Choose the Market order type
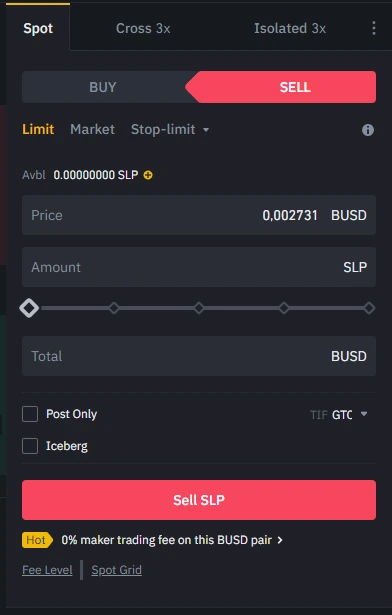The width and height of the screenshot is (392, 615). (x=92, y=129)
